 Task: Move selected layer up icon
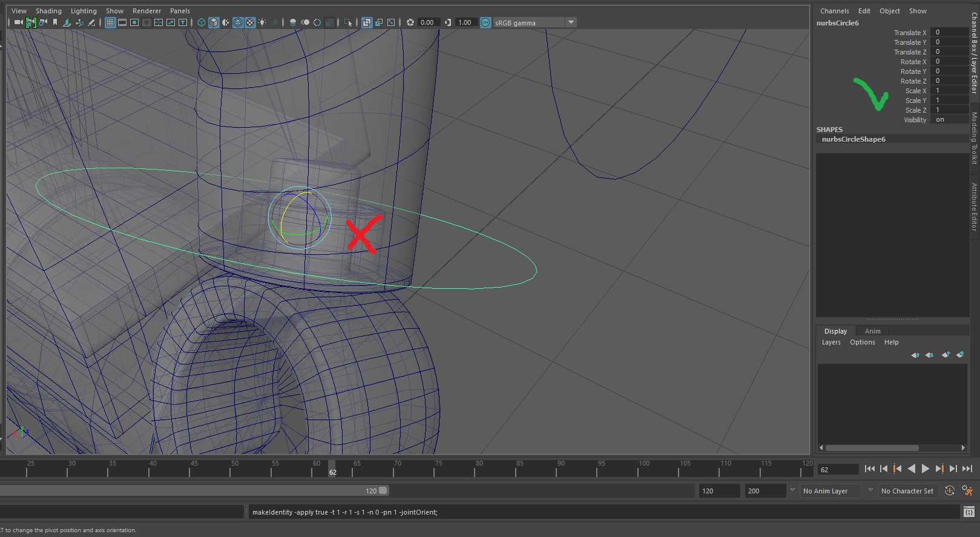915,355
